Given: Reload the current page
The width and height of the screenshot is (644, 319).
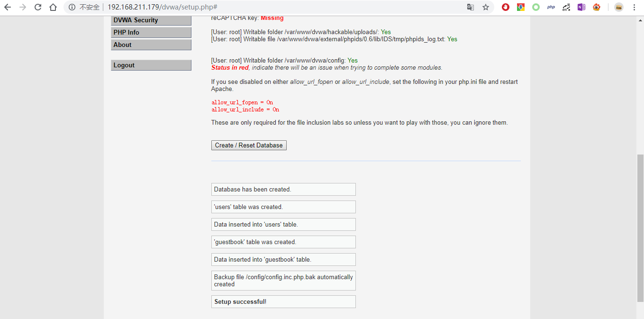Looking at the screenshot, I should (38, 7).
